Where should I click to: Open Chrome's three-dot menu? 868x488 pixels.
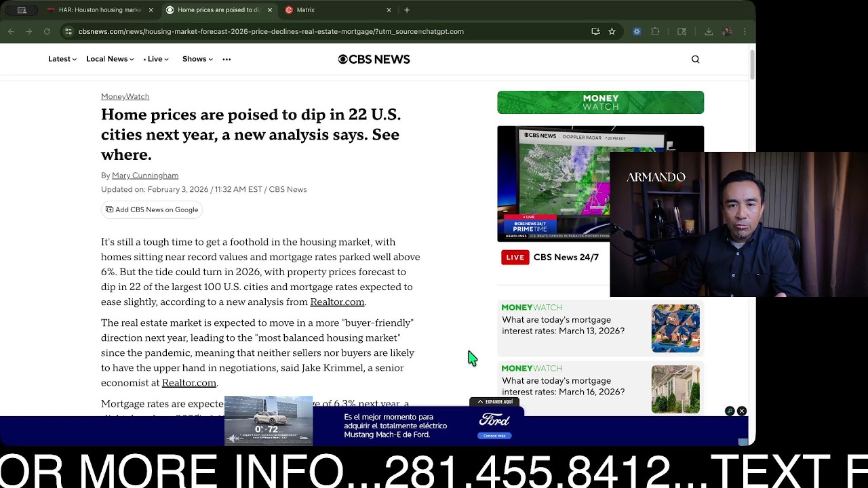pos(745,31)
